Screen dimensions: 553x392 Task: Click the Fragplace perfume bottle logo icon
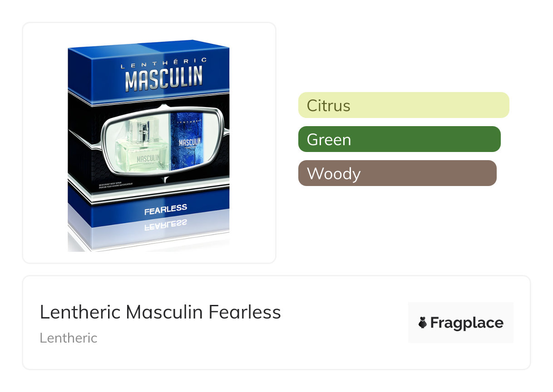pyautogui.click(x=422, y=323)
